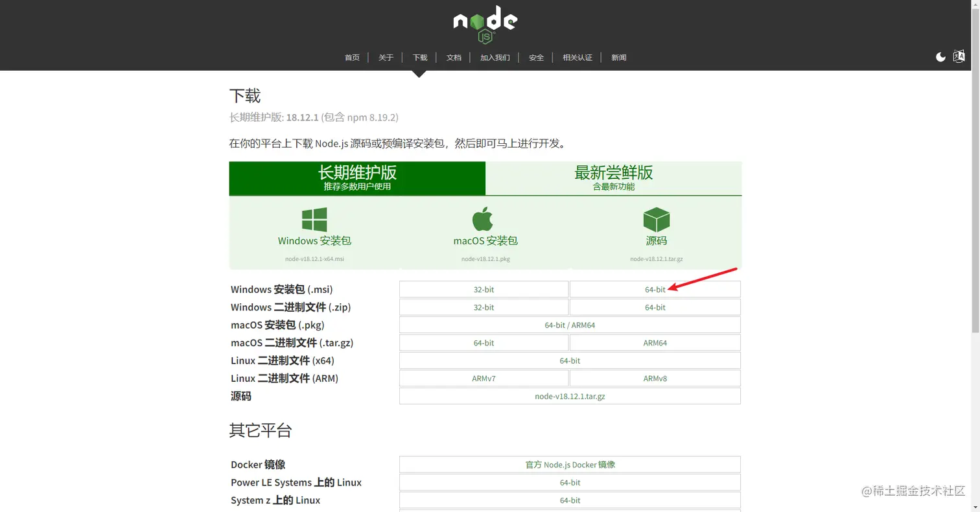Click Linux 二进制文件 (ARM) row label
This screenshot has width=980, height=512.
click(x=285, y=378)
